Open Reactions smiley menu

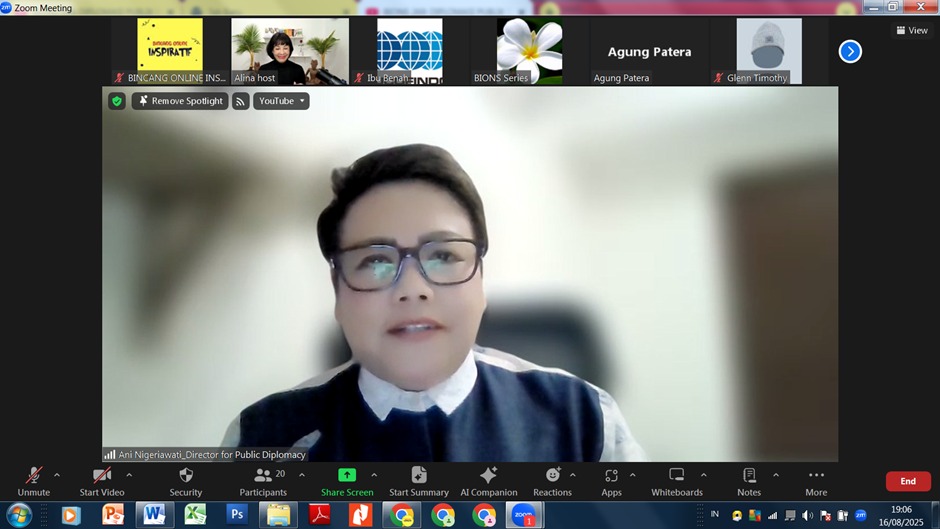552,476
